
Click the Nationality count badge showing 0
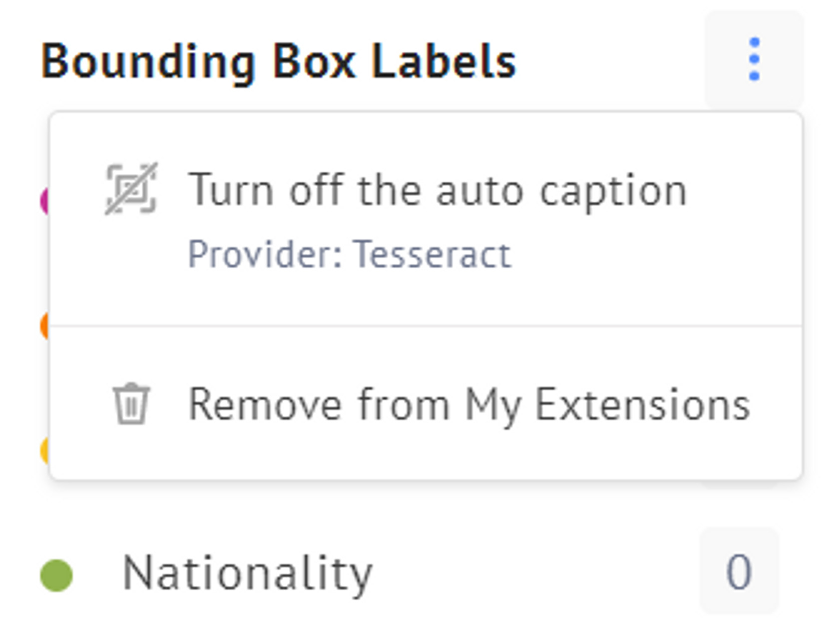739,571
